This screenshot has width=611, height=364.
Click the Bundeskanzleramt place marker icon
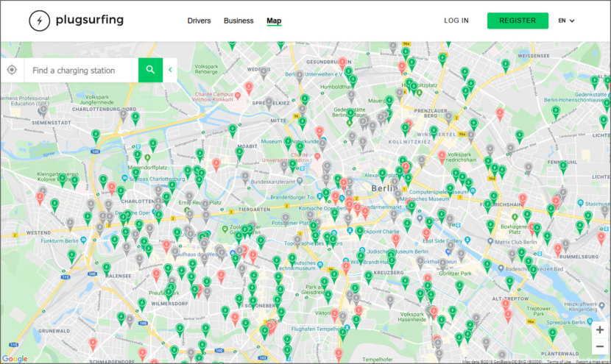click(300, 181)
